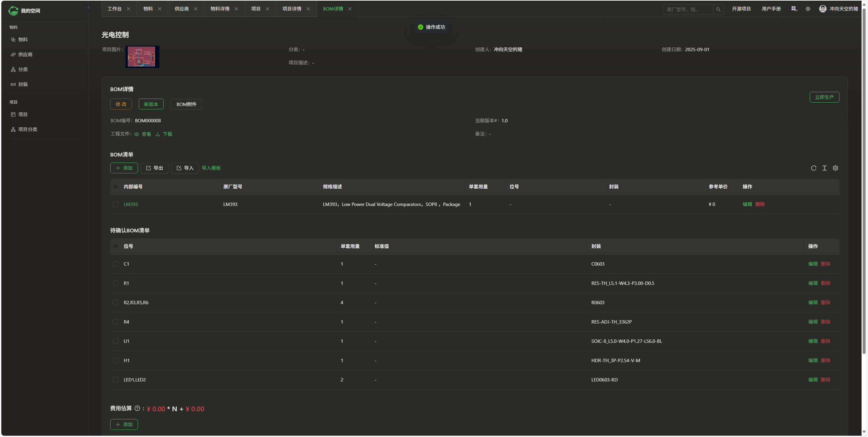Check the R4 row checkbox
This screenshot has height=437, width=868.
tap(116, 322)
